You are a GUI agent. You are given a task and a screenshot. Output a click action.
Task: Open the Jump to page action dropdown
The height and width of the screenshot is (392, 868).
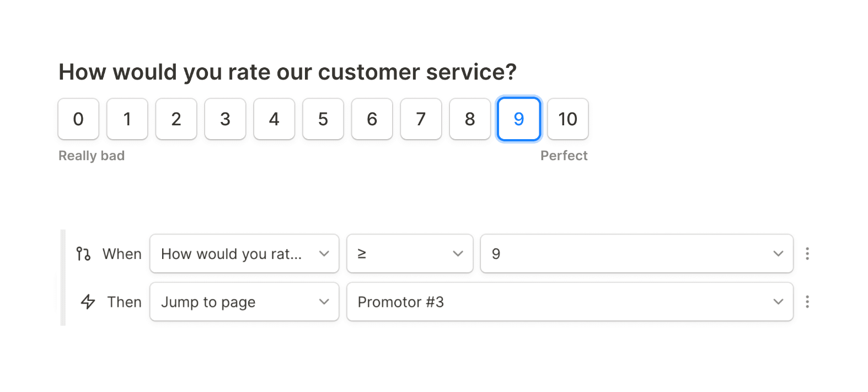[244, 301]
